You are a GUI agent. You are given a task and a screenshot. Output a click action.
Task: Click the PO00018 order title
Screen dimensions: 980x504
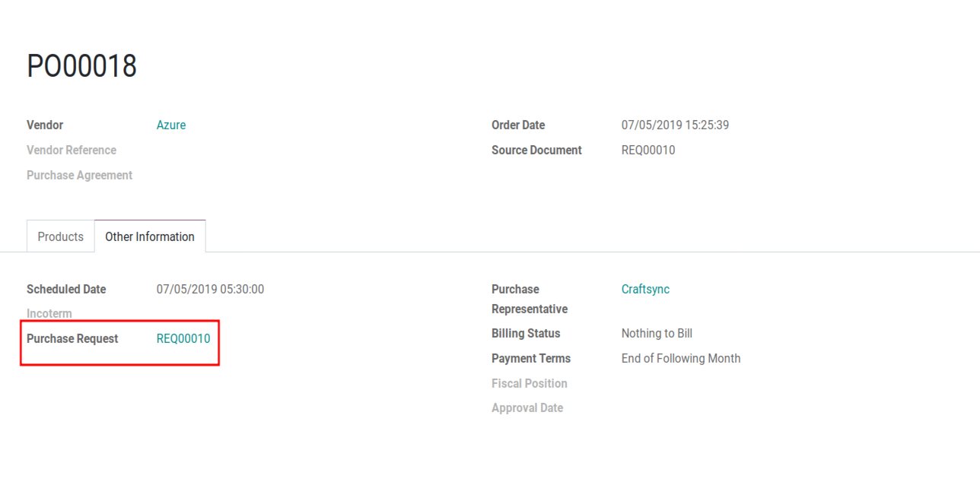point(82,67)
